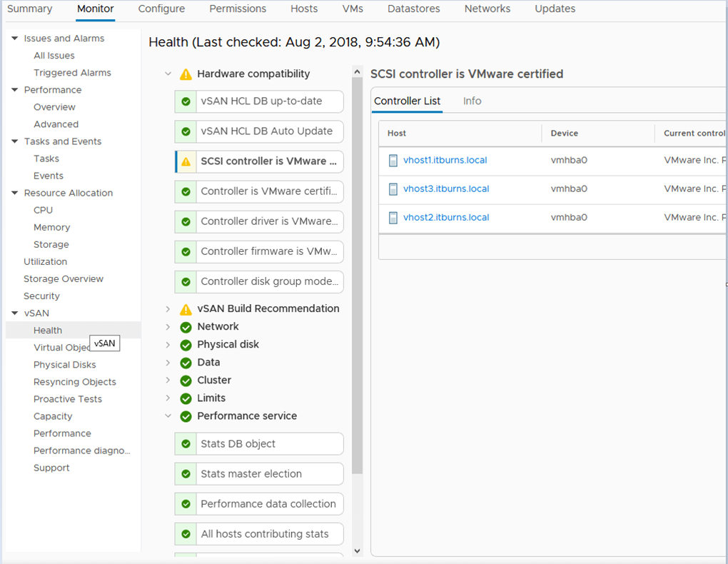
Task: Switch to the Info tab
Action: pos(472,101)
